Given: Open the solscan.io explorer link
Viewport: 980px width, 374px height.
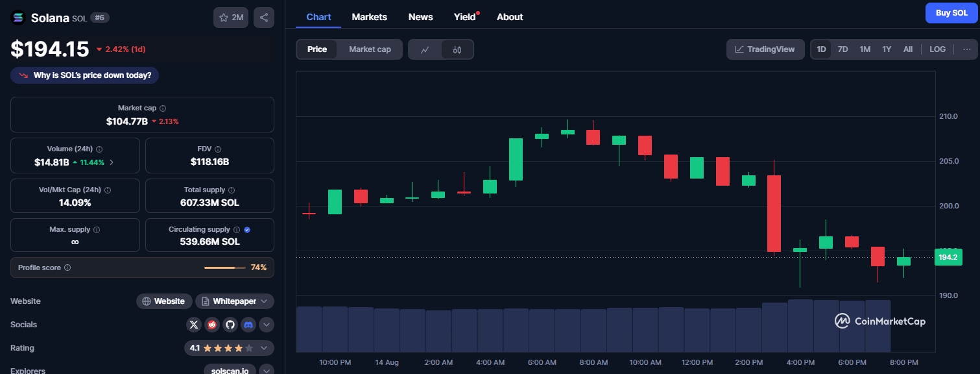Looking at the screenshot, I should point(230,371).
